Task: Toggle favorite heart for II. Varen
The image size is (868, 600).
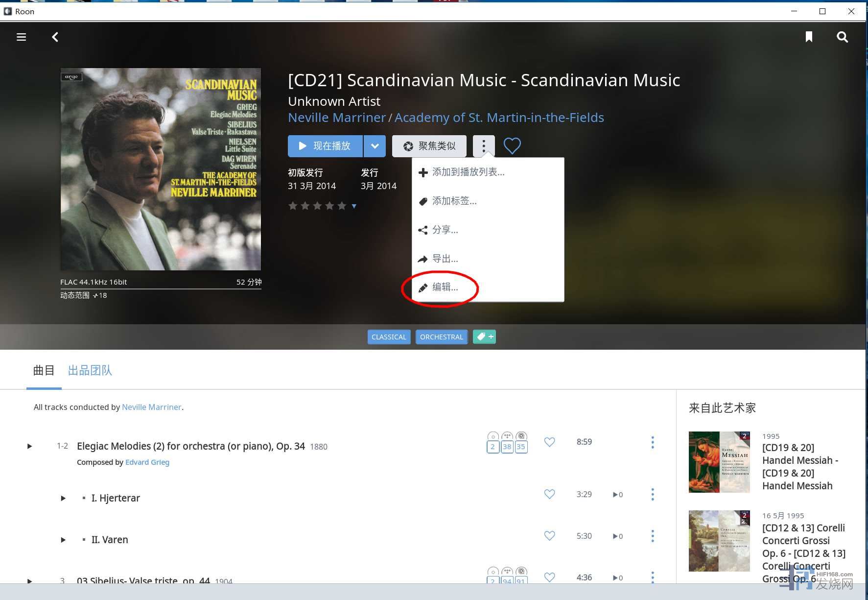Action: coord(549,536)
